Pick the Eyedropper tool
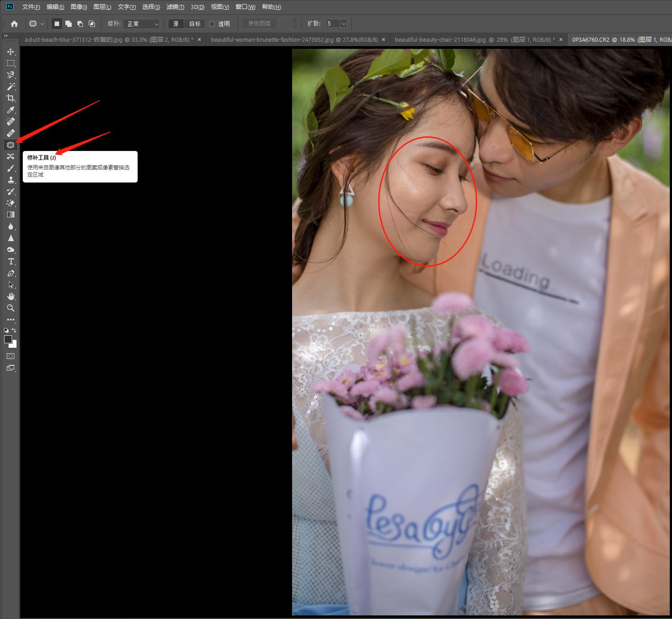The width and height of the screenshot is (672, 619). pos(11,110)
